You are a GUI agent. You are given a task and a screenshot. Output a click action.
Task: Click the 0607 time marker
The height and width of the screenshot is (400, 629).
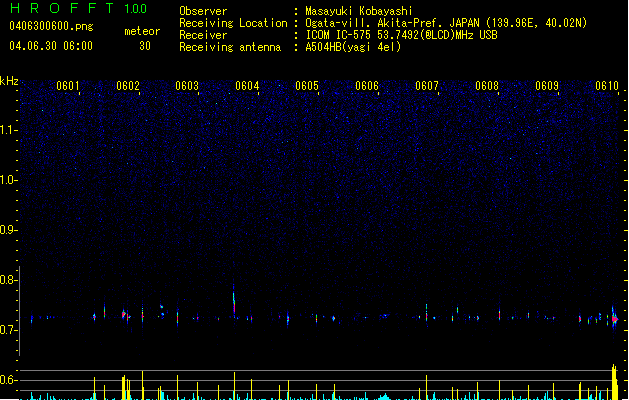(427, 86)
